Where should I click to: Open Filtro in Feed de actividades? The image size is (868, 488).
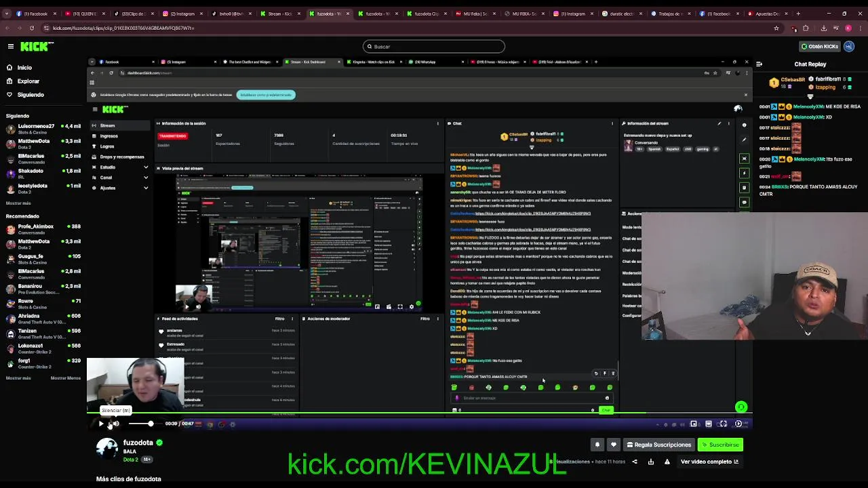(279, 319)
